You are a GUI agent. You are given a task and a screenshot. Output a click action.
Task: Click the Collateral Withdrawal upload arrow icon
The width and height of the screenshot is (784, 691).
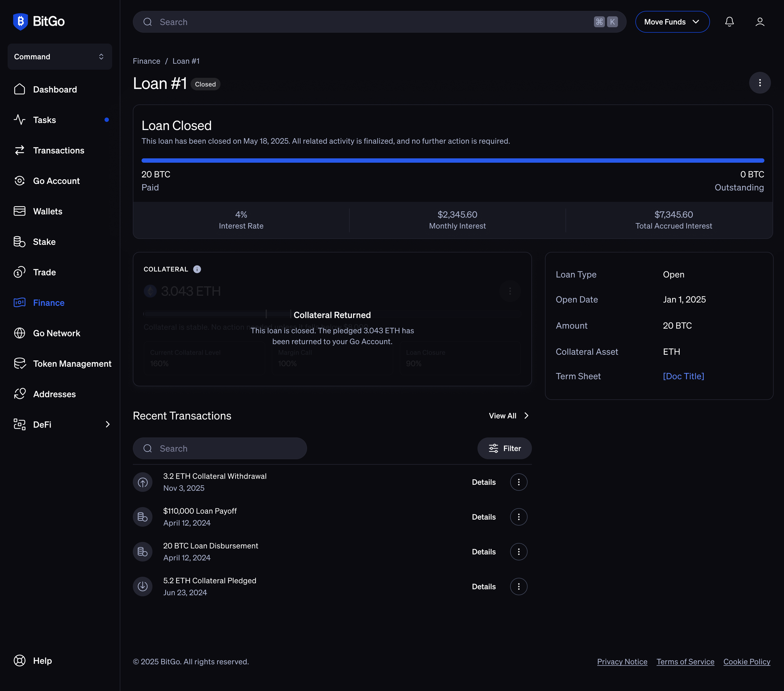click(143, 482)
